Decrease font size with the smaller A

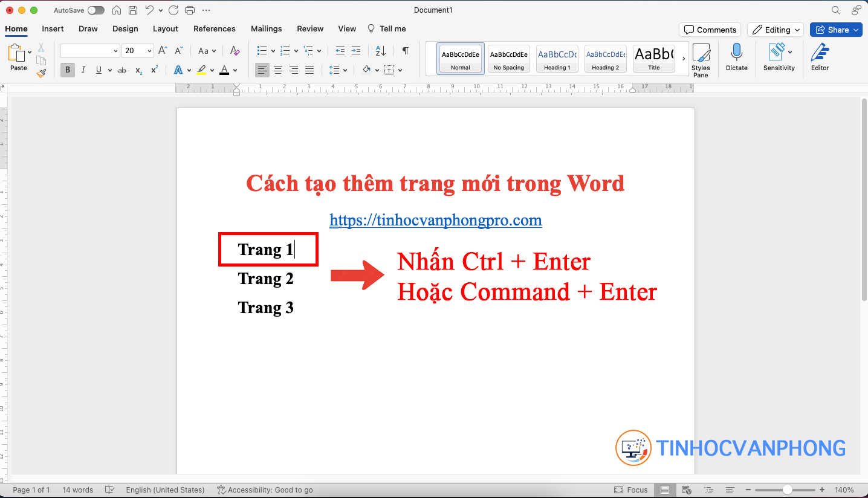179,51
